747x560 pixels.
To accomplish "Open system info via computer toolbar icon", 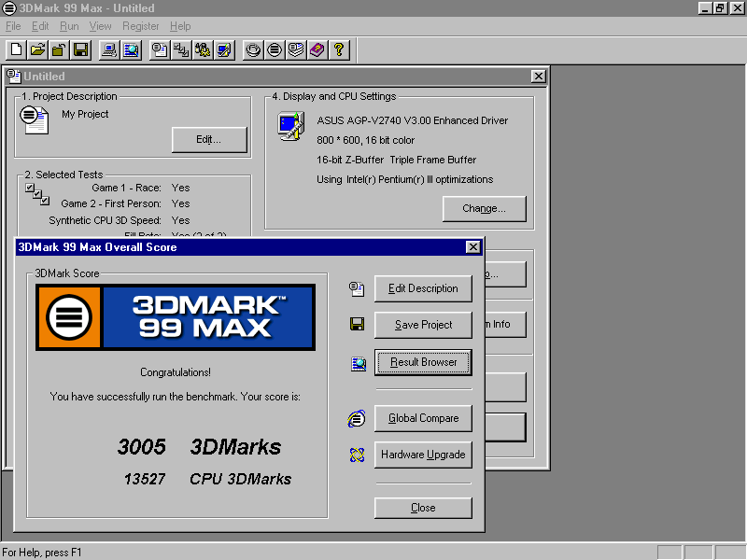I will [x=109, y=50].
